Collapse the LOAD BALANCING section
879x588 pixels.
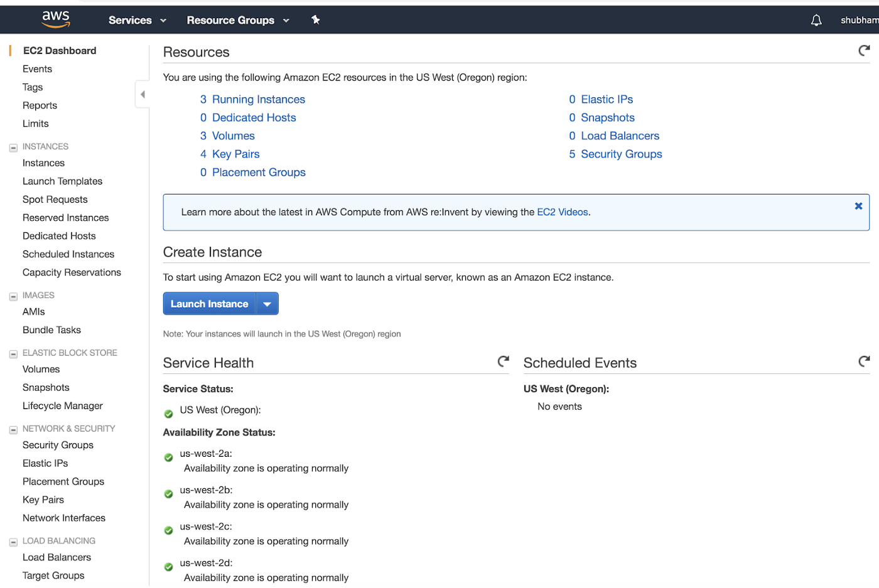(13, 542)
